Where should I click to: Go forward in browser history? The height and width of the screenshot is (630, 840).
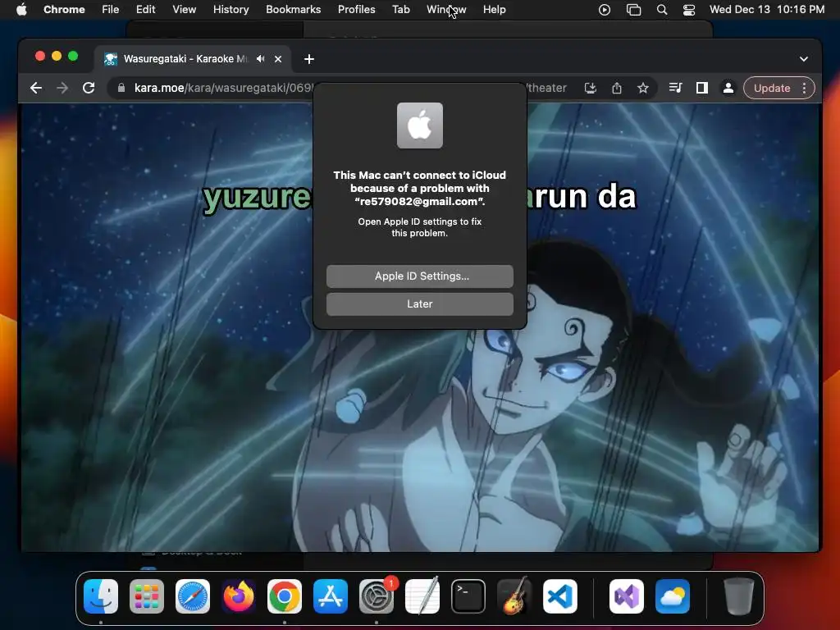click(62, 88)
